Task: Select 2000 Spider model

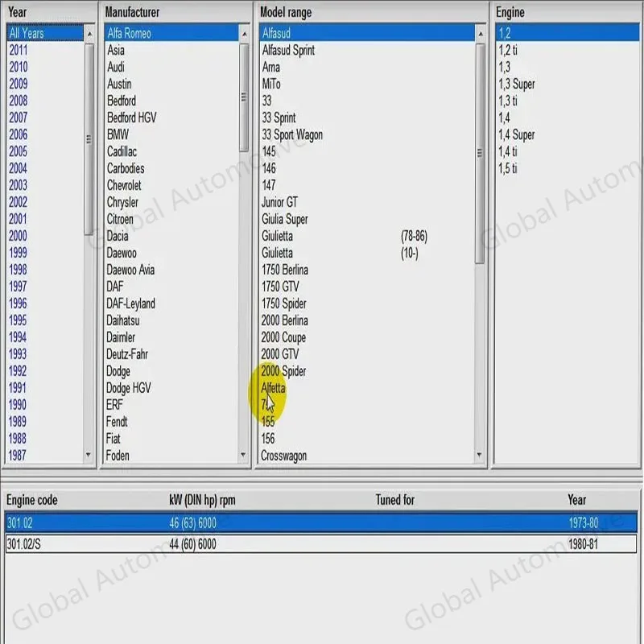Action: tap(283, 371)
